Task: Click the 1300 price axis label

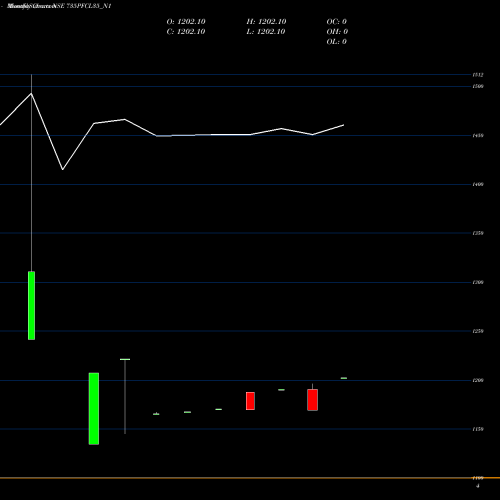Action: pyautogui.click(x=478, y=282)
